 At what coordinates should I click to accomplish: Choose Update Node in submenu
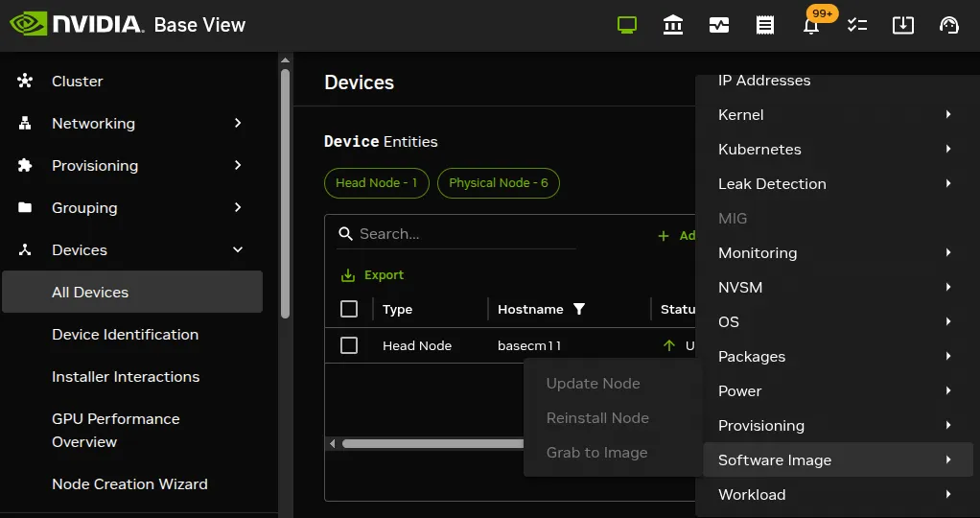click(613, 384)
